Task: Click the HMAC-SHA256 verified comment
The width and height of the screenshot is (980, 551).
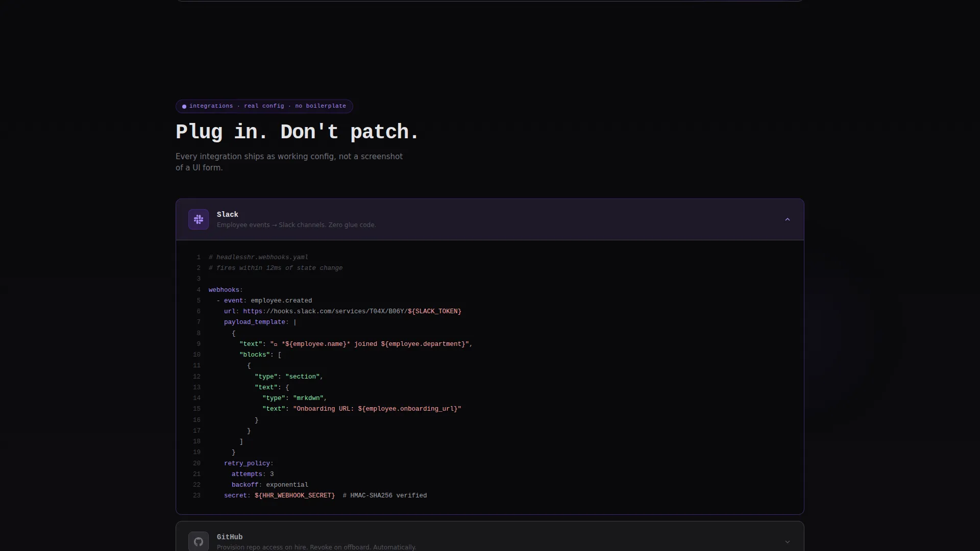Action: [385, 495]
